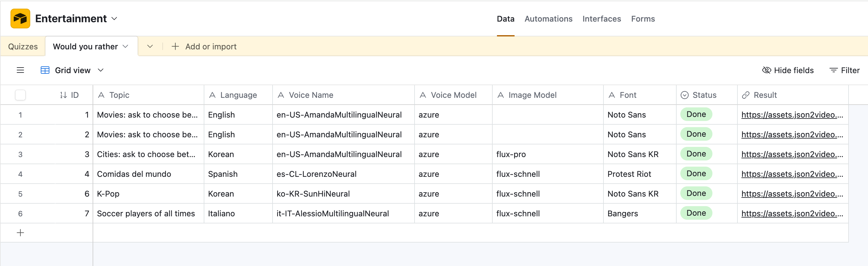Click the Voice Name text field icon
868x266 pixels.
point(281,95)
